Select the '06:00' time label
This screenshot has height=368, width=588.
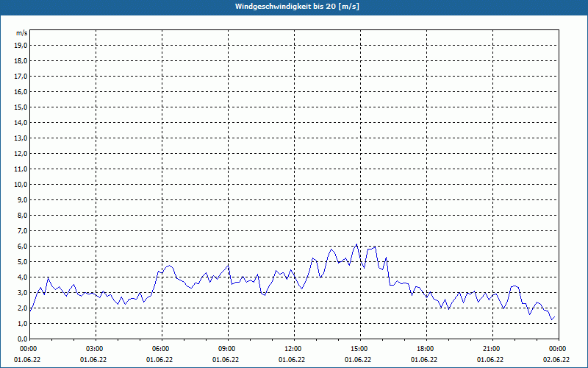161,349
